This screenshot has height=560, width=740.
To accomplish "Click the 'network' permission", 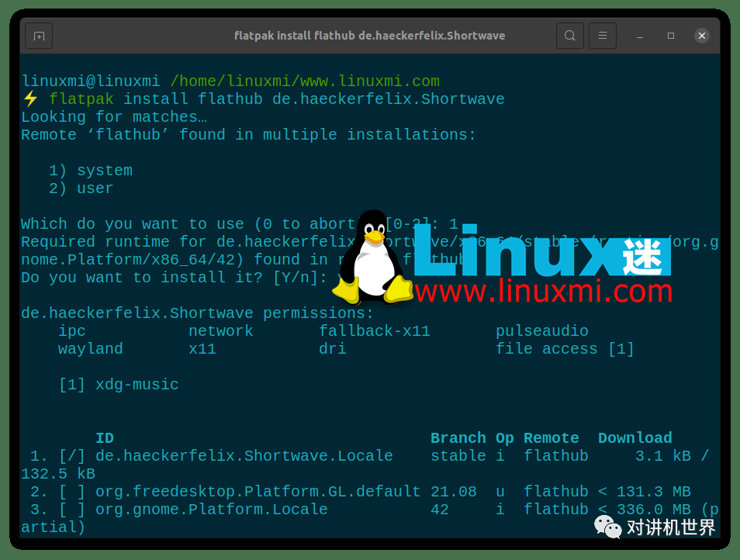I will tap(221, 331).
